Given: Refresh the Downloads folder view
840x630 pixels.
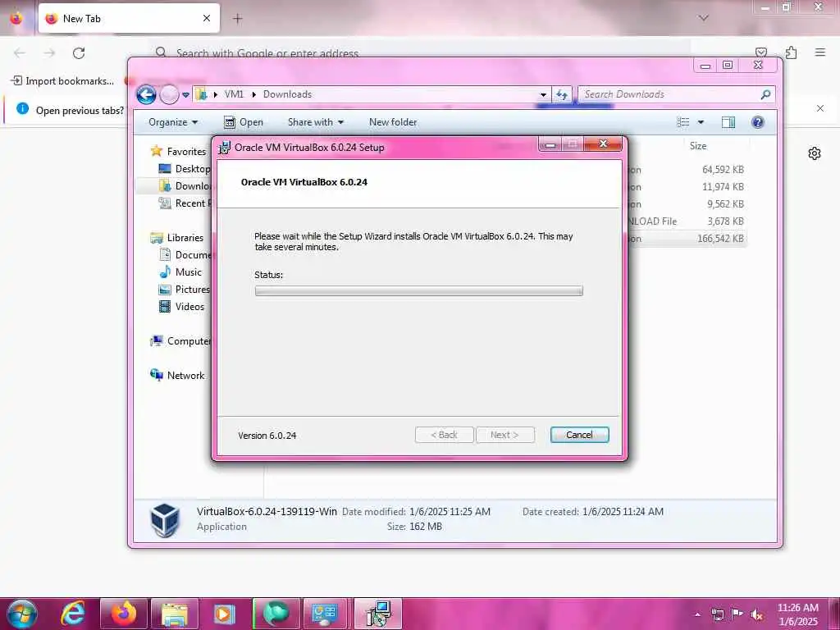Looking at the screenshot, I should (561, 95).
